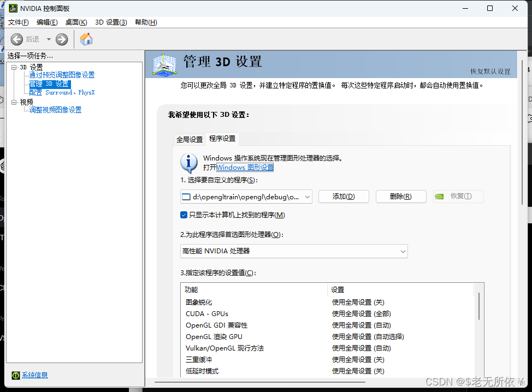Select 管理 3D 设置 in the task tree
Screen dimensions: 532x392
50,84
